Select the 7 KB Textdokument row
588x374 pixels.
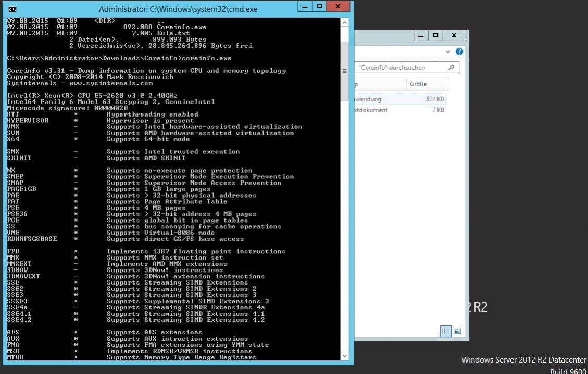[400, 110]
